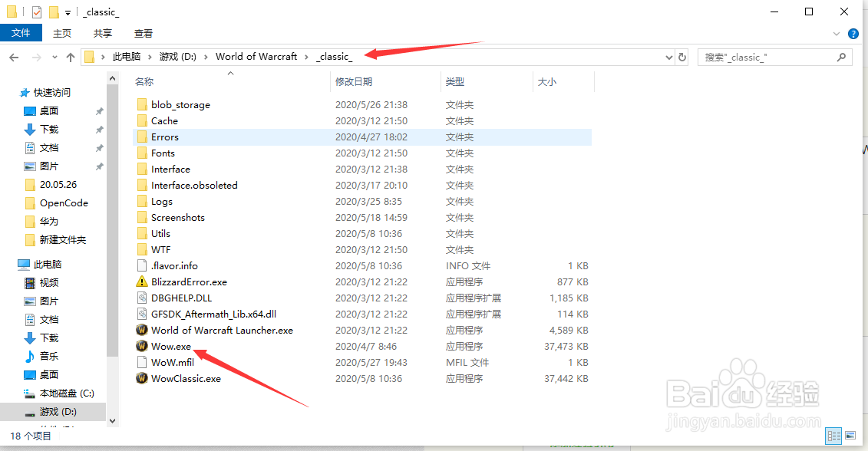Sort files by 名称 column header
The height and width of the screenshot is (451, 868).
point(144,82)
